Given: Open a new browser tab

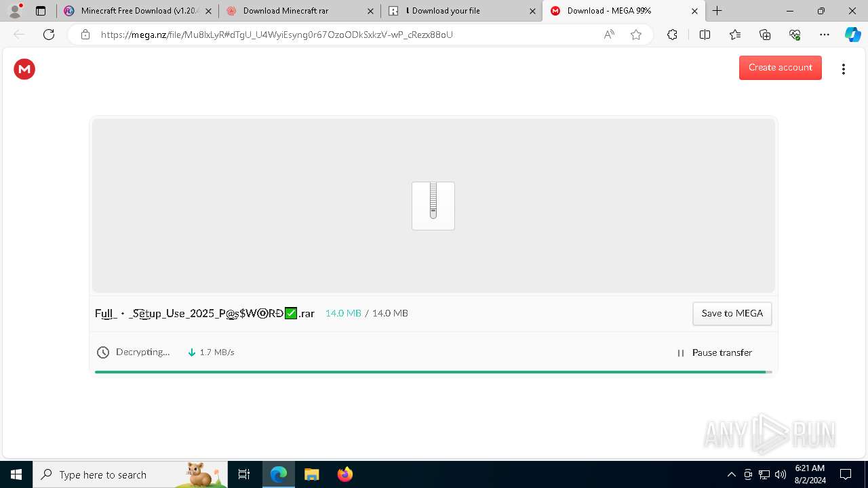Looking at the screenshot, I should click(x=717, y=11).
